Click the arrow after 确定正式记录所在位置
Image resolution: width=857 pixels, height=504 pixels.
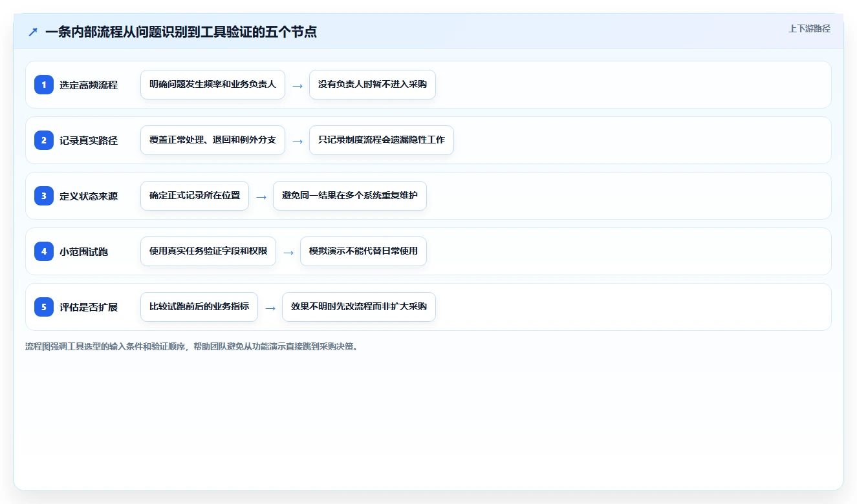[x=261, y=196]
